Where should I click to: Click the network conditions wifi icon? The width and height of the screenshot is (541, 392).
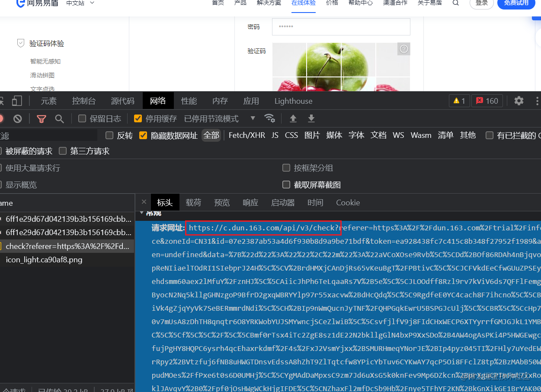click(269, 118)
